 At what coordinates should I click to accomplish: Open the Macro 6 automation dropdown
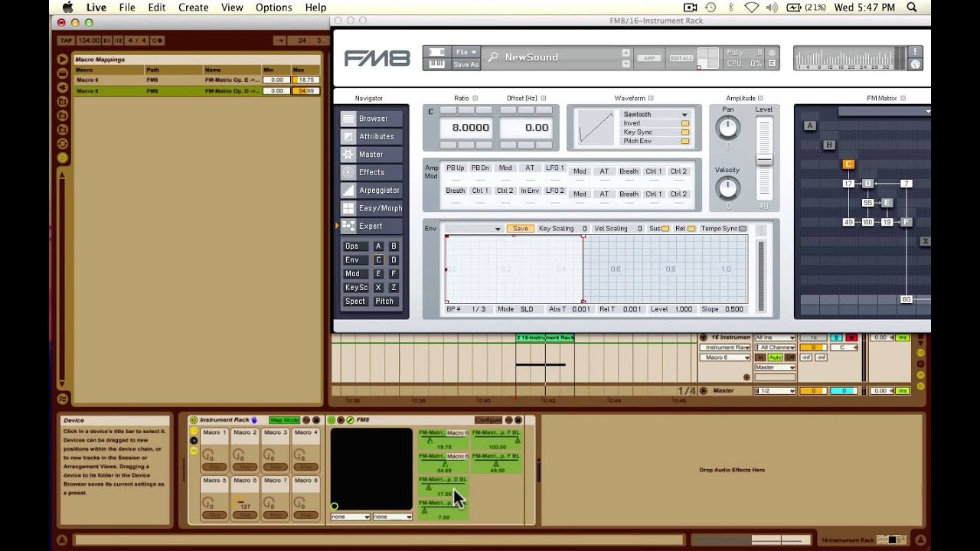727,357
